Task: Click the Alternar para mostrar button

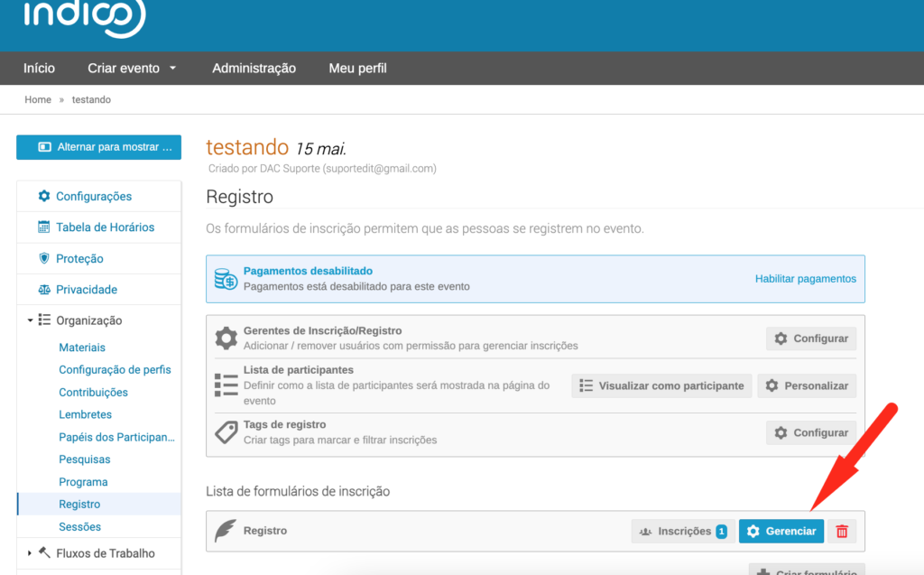Action: tap(99, 147)
